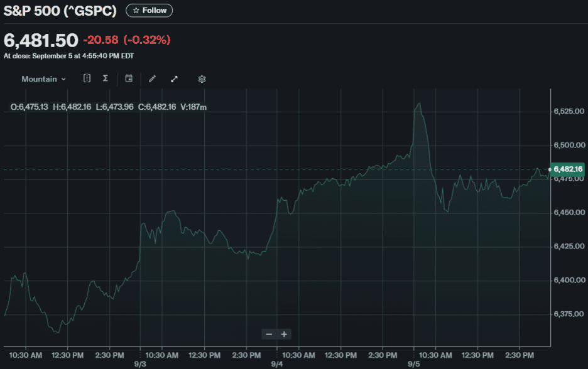Expand chart to full screen
The height and width of the screenshot is (369, 588).
175,79
